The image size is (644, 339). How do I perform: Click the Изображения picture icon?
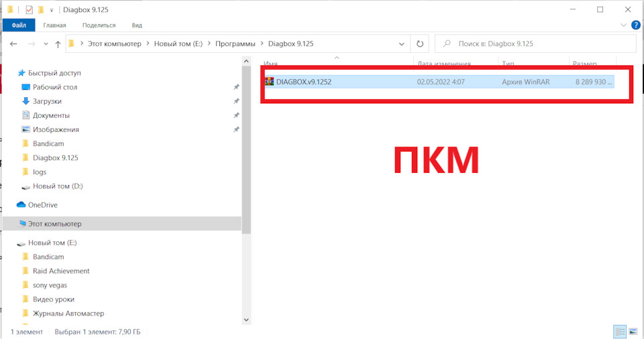click(26, 129)
